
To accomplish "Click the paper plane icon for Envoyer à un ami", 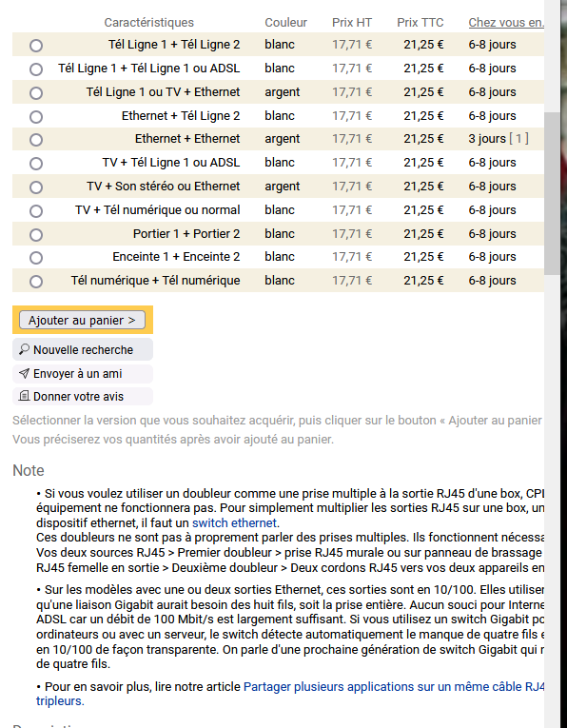I will tap(24, 373).
